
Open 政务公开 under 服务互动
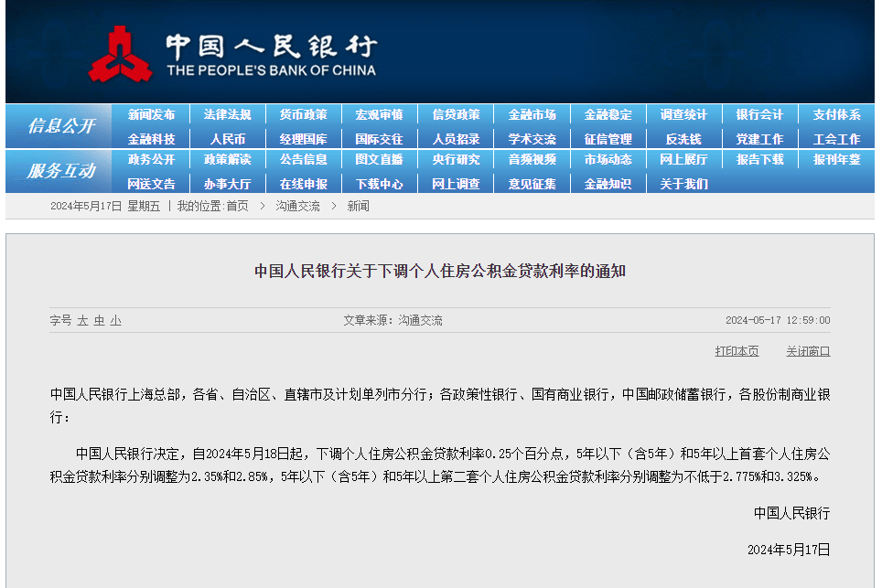pos(151,160)
